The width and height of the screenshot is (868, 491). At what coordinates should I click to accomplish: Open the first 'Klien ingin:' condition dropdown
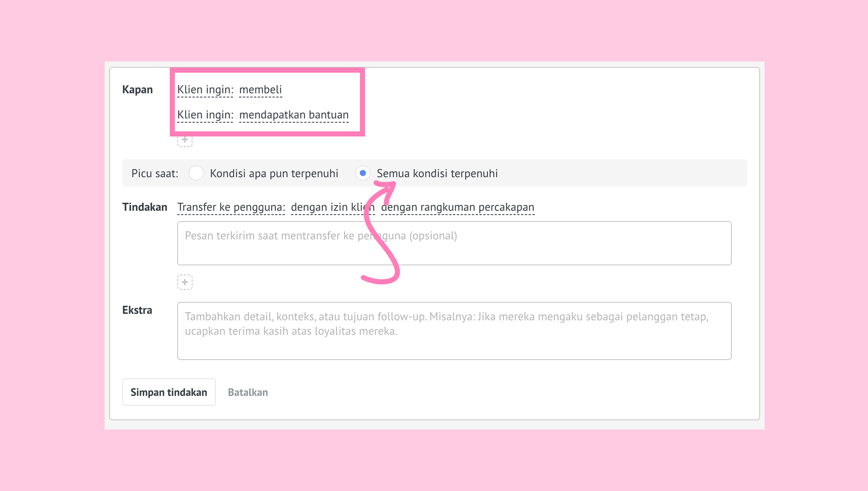pos(205,90)
